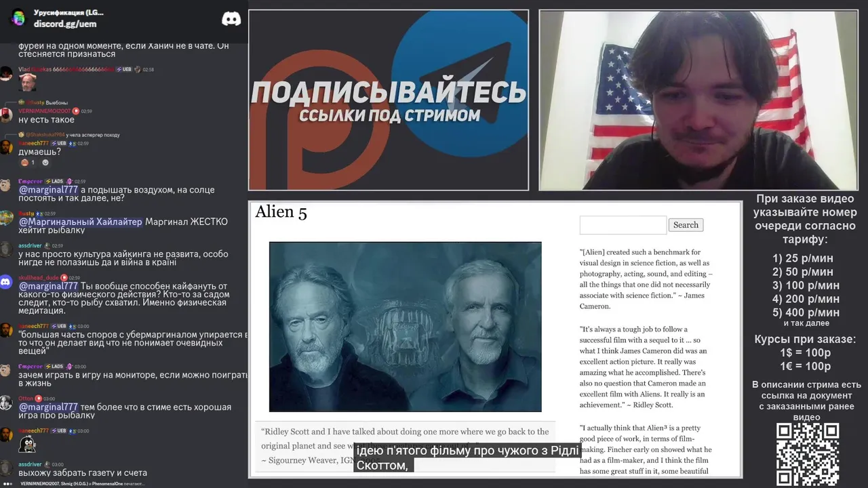The height and width of the screenshot is (488, 868).
Task: Click the 'Подписывайтесь' subscribe banner
Action: [x=389, y=100]
